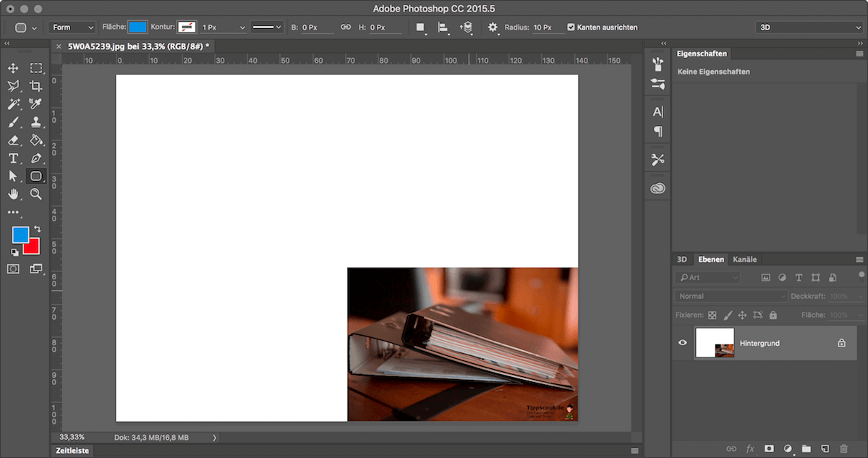Toggle smart object layer filter

833,278
